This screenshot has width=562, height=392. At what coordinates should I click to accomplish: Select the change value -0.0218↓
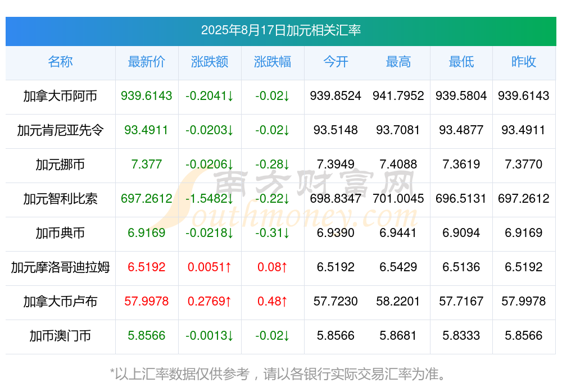tap(210, 233)
